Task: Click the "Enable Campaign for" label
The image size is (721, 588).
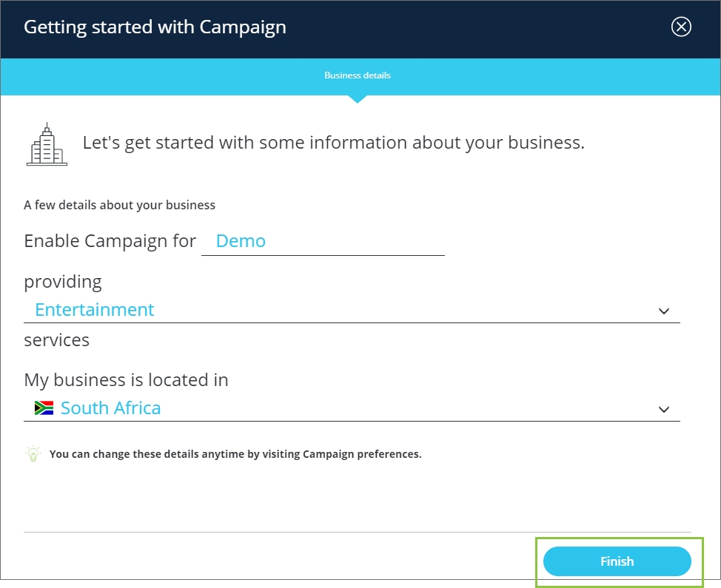Action: click(110, 241)
